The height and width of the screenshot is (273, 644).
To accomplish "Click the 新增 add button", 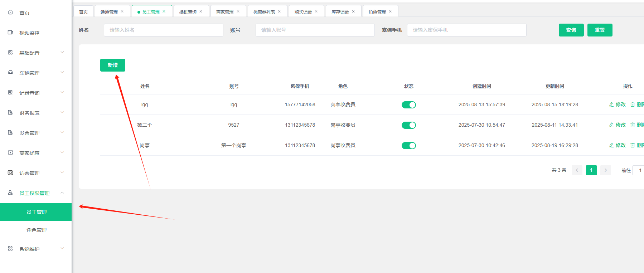I will click(113, 65).
